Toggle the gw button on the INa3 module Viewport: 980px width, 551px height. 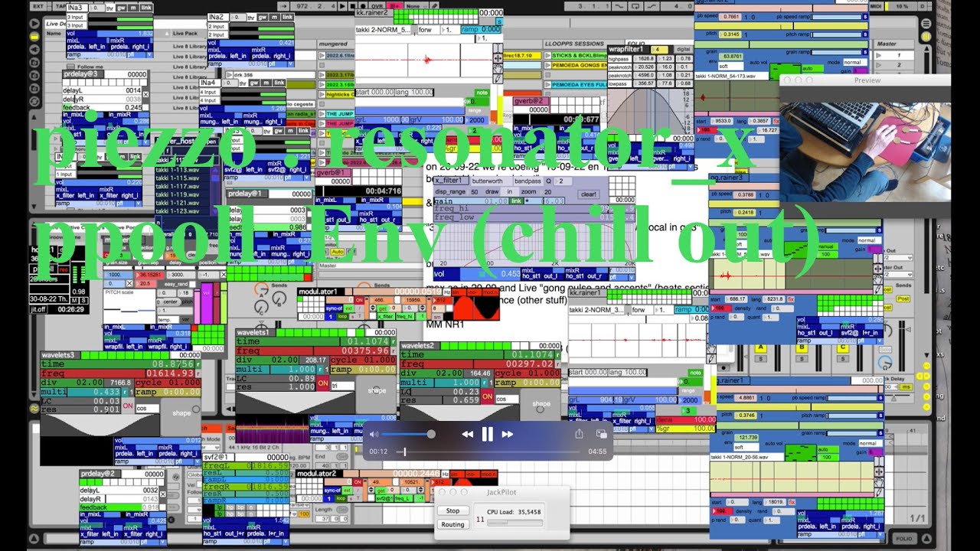point(122,8)
